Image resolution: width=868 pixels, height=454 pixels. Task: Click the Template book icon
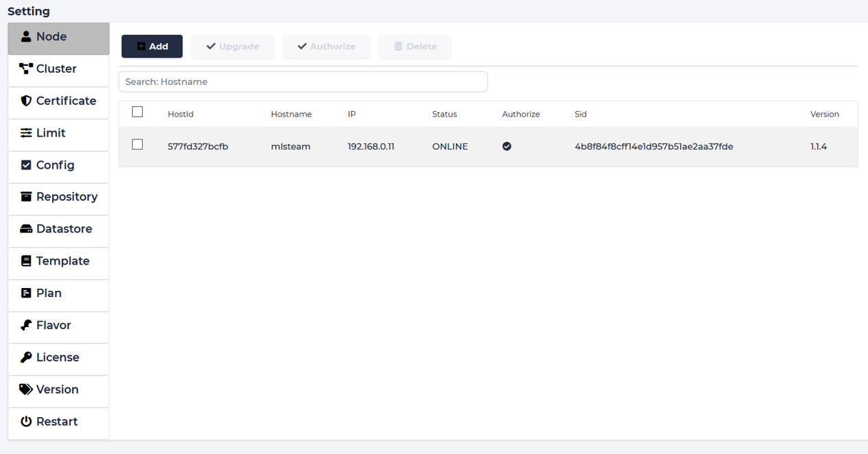tap(26, 261)
